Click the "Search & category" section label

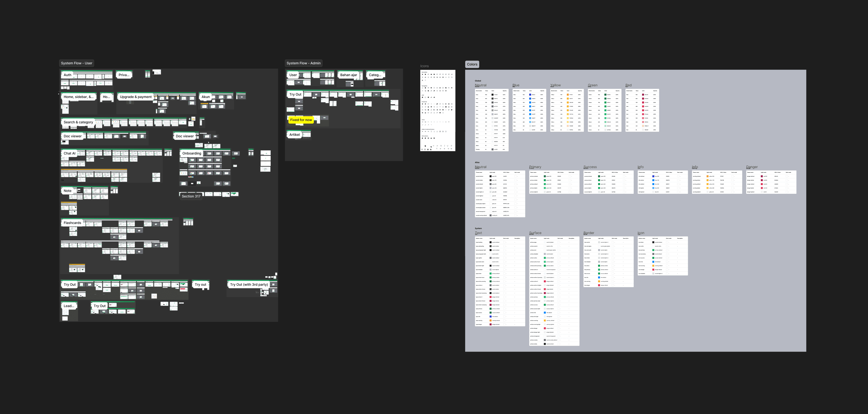(x=78, y=122)
